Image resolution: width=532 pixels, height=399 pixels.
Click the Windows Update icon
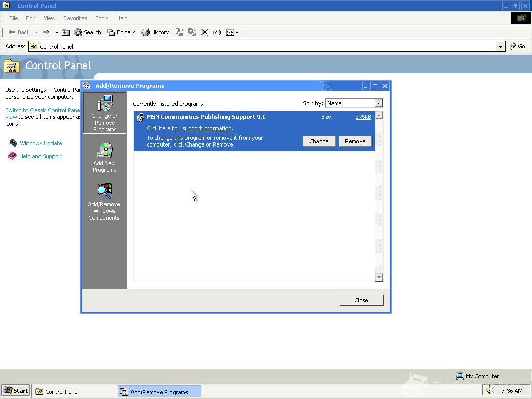pos(12,143)
